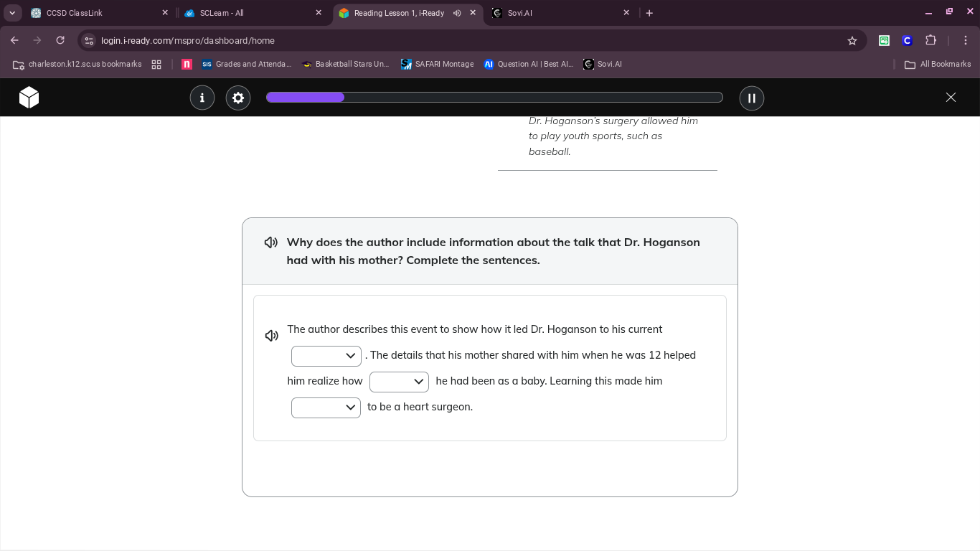Screen dimensions: 980x551
Task: Close the lesson with the X icon
Action: 951,98
